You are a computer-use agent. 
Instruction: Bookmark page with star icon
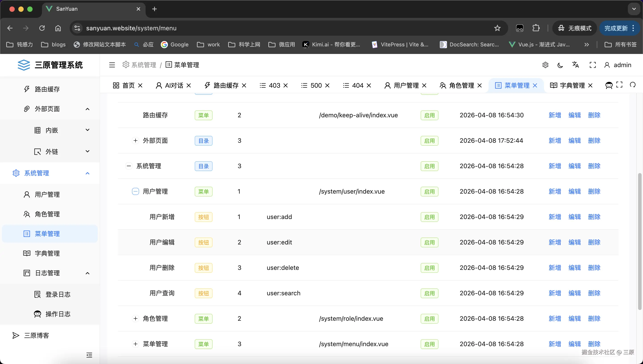click(x=497, y=28)
